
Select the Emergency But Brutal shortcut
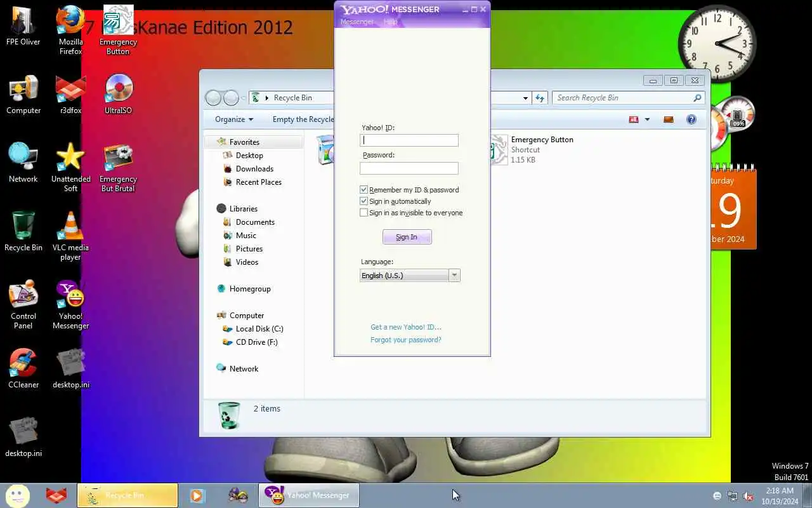[x=118, y=167]
